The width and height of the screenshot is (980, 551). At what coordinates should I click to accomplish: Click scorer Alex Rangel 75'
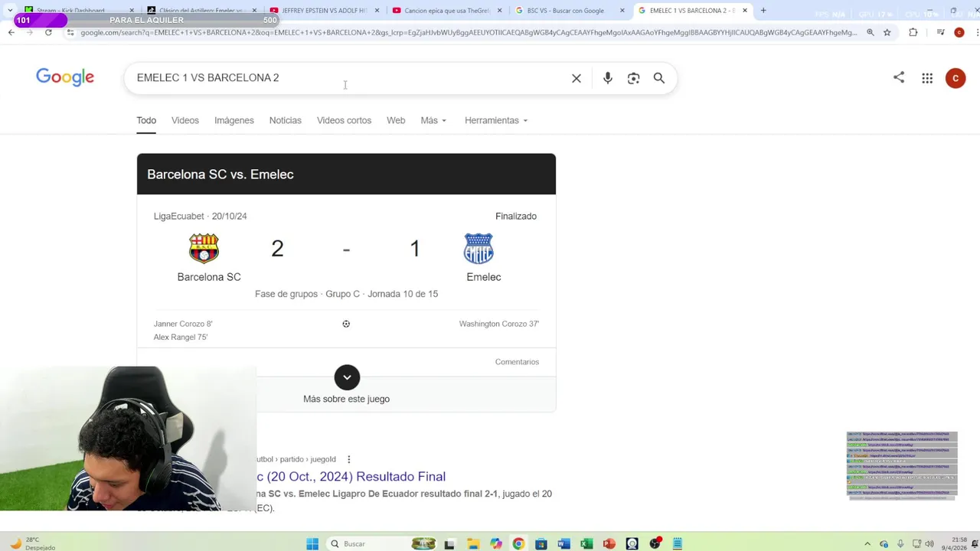tap(181, 337)
